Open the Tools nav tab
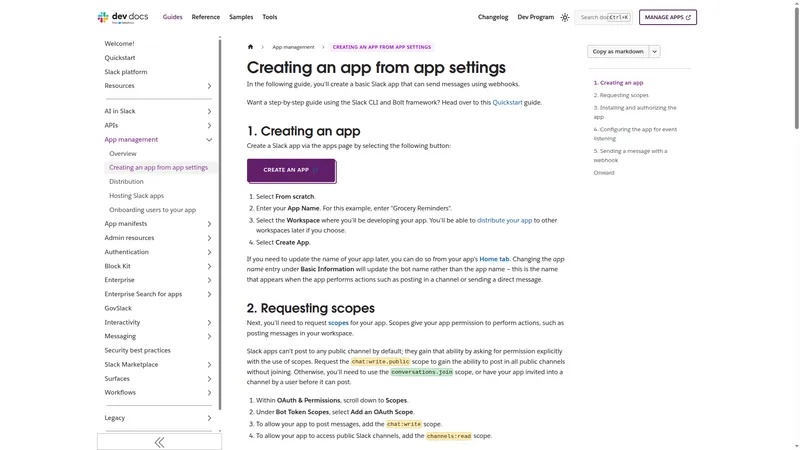The width and height of the screenshot is (800, 450). pos(270,17)
